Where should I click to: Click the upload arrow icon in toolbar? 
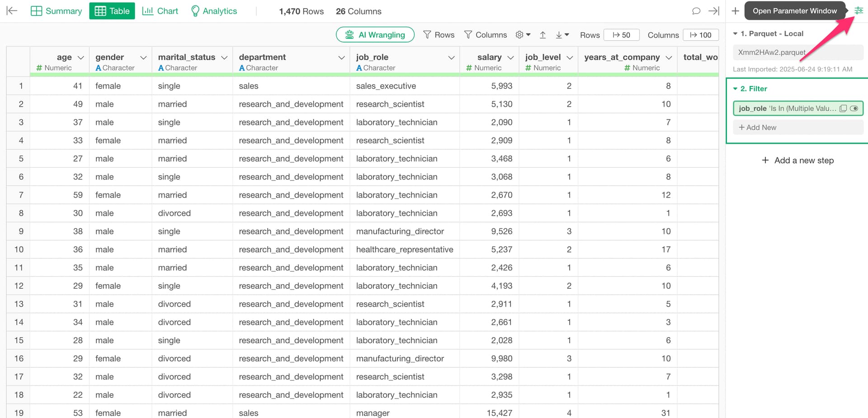click(543, 35)
